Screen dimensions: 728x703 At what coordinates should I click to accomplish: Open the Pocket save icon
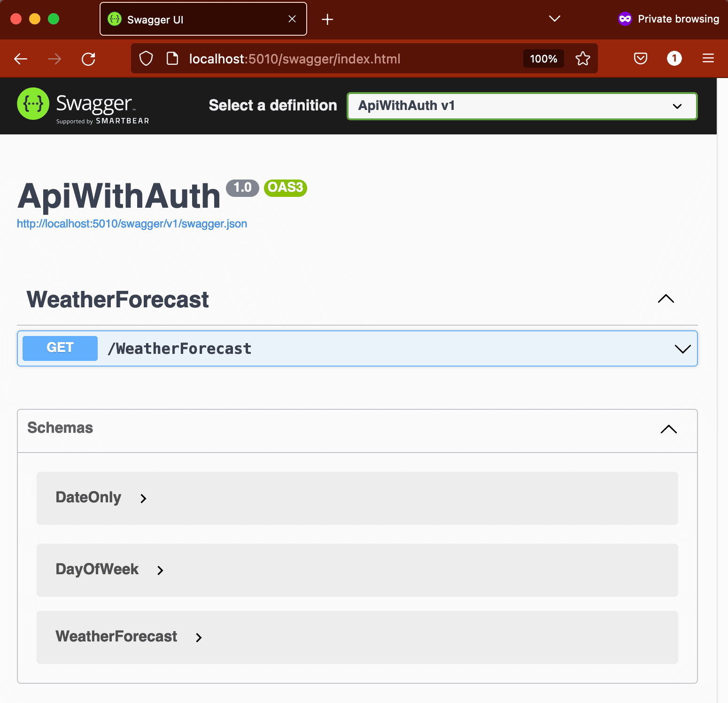click(x=641, y=59)
